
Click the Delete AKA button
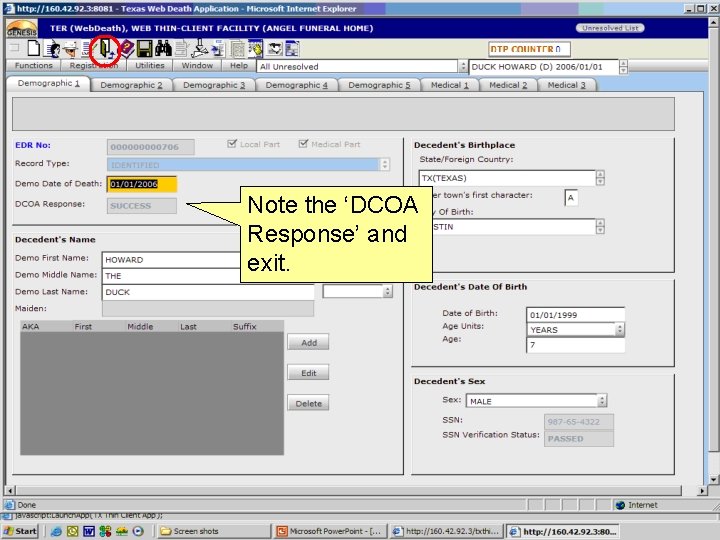[308, 403]
